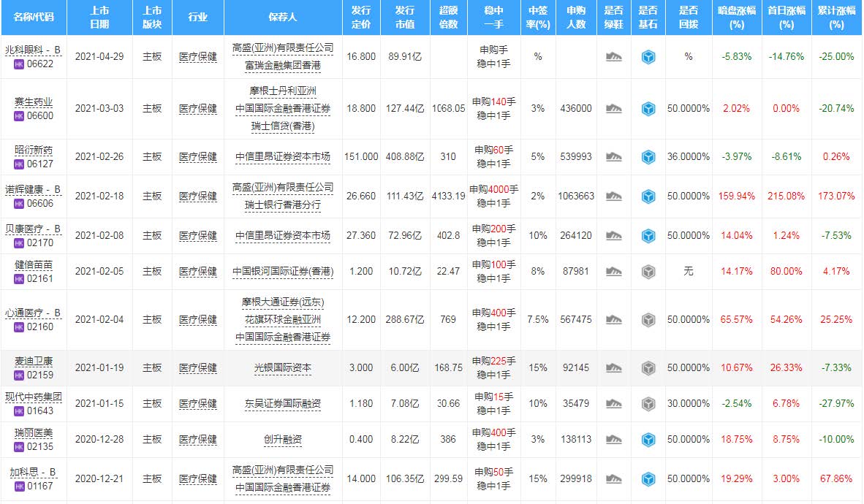
Task: Click the 麦迪卫康 table row listing date
Action: click(100, 368)
